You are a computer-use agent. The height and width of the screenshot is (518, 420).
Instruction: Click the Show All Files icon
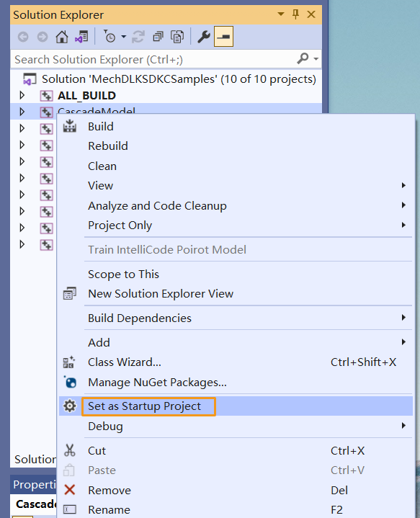click(177, 37)
